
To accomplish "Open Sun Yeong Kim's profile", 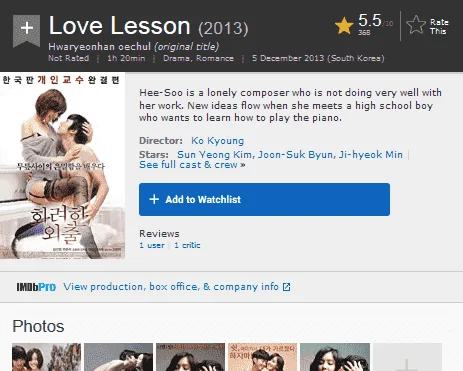I will pos(216,155).
